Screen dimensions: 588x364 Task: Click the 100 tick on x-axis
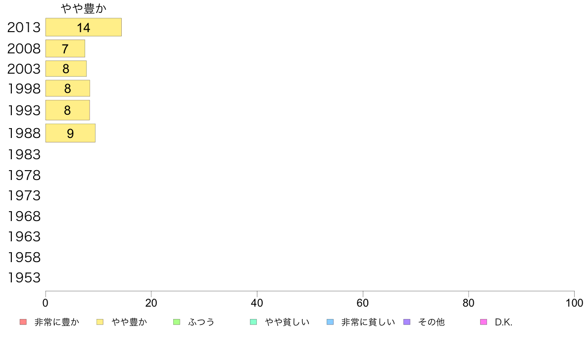point(574,303)
